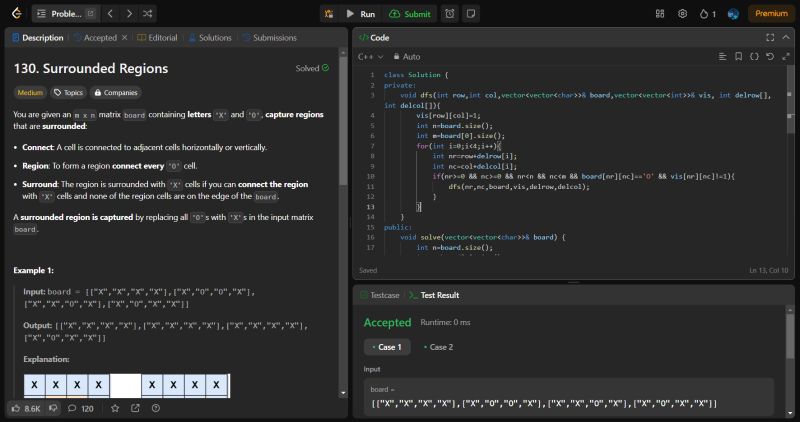Screen dimensions: 800x422
Task: Collapse the Code panel with chevron
Action: coord(786,38)
